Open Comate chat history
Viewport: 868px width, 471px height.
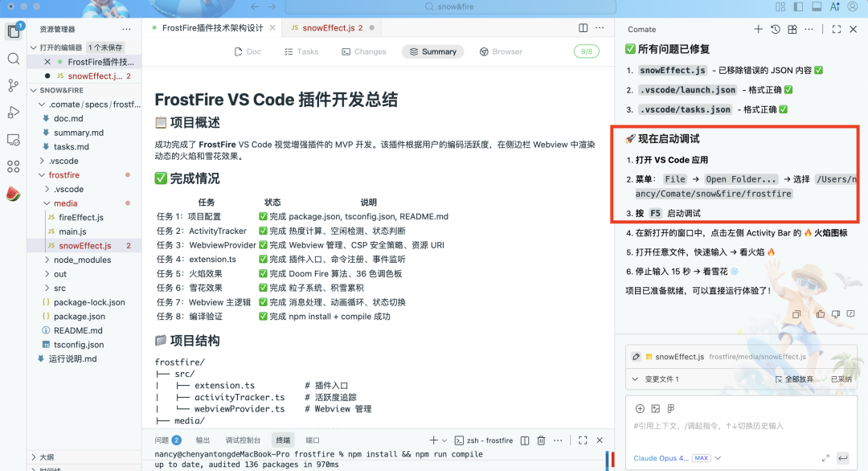tap(775, 29)
